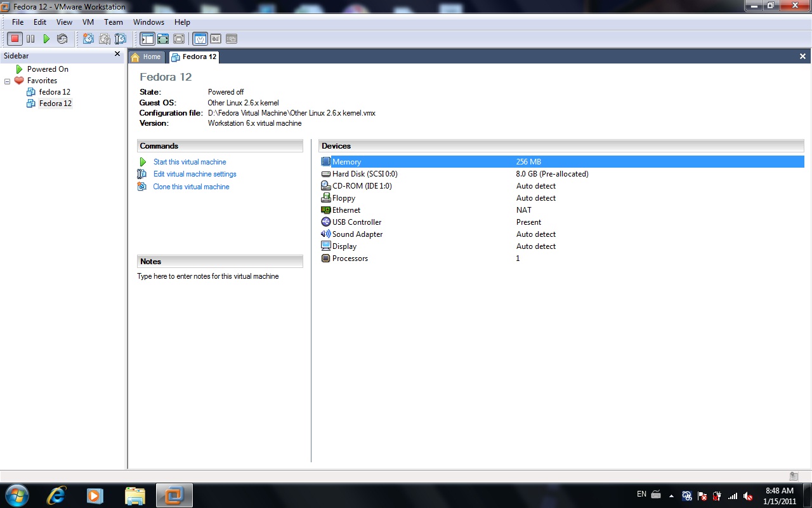The image size is (812, 508).
Task: Close the Fedora 12 tab with X
Action: [802, 57]
